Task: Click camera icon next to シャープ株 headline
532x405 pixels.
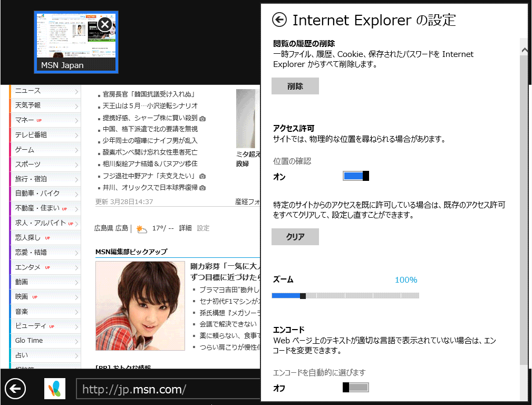Action: point(202,119)
